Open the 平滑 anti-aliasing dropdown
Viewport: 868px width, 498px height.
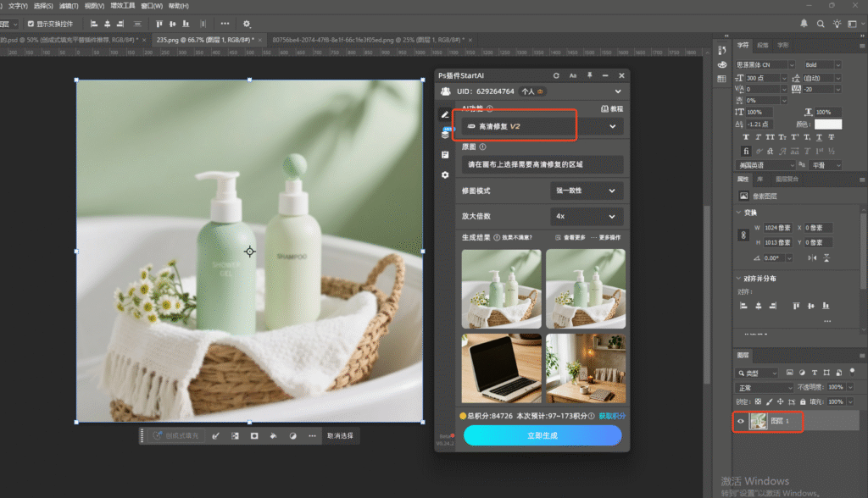point(826,165)
